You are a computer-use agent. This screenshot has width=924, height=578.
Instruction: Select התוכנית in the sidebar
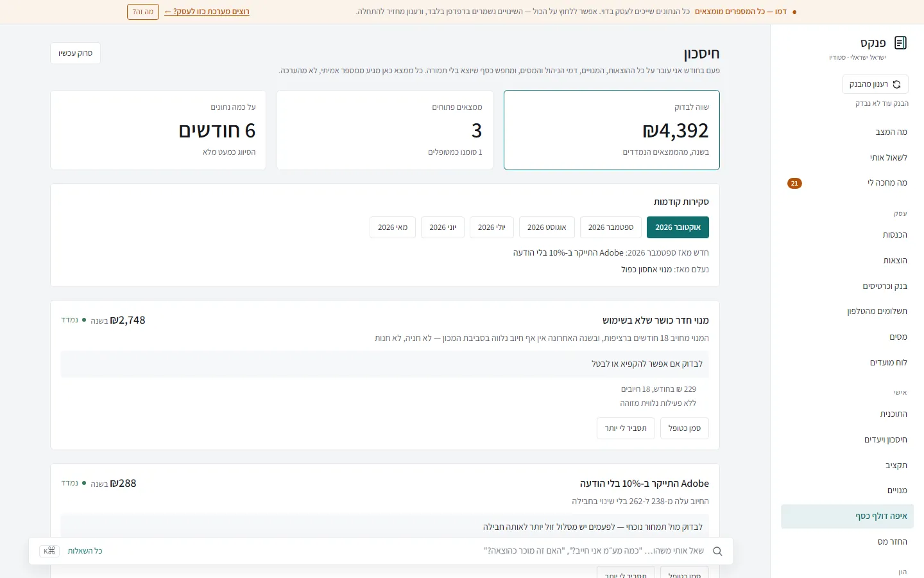(847, 414)
